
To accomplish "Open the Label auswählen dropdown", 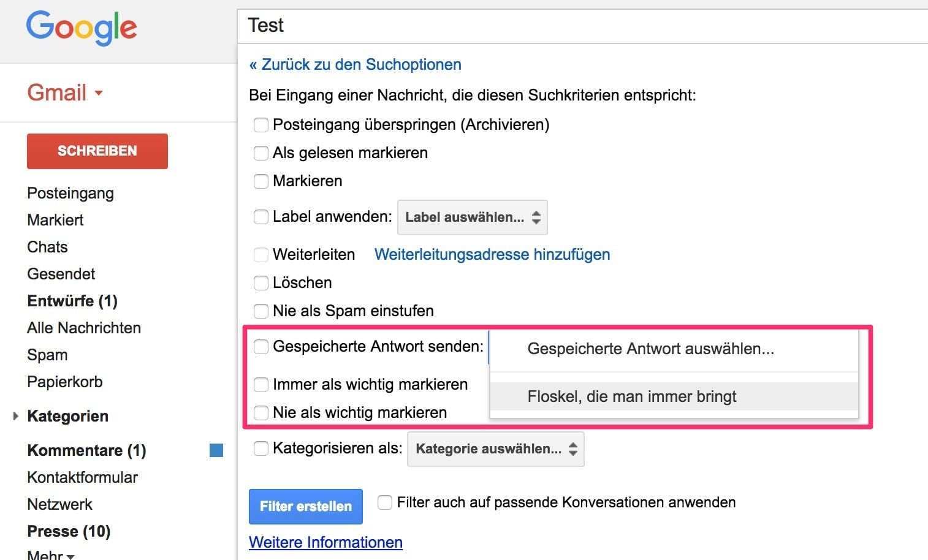I will coord(472,218).
